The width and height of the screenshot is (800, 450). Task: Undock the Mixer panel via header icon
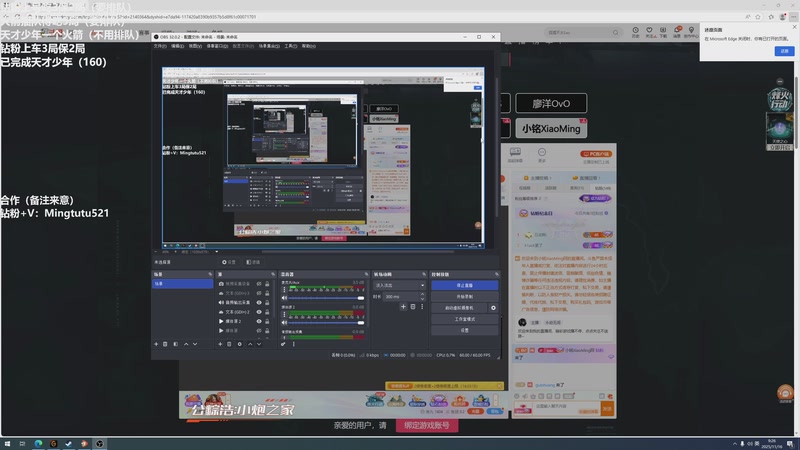point(366,274)
